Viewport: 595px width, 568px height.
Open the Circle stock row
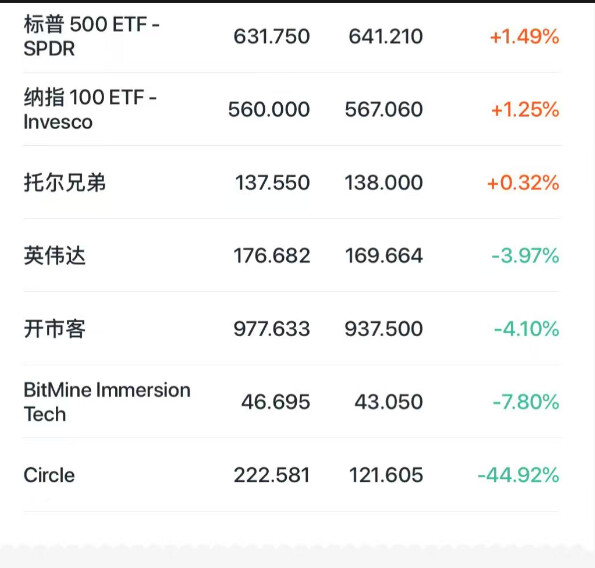[x=291, y=475]
